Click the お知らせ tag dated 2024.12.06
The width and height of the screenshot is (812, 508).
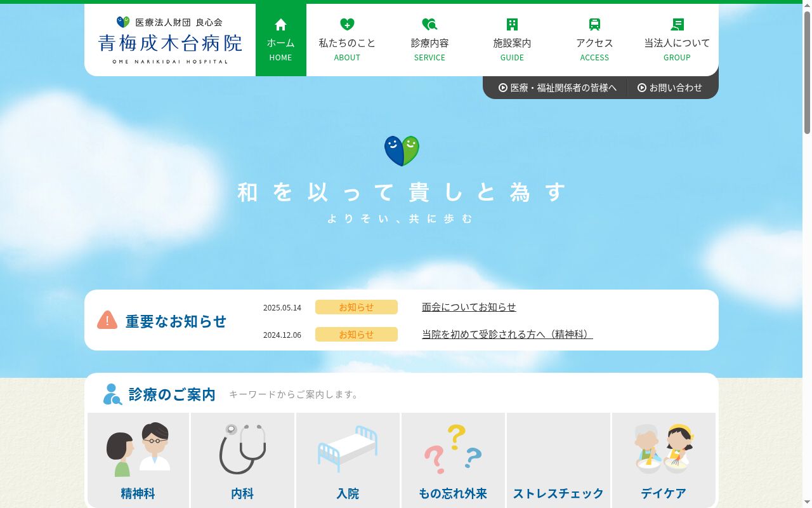357,335
